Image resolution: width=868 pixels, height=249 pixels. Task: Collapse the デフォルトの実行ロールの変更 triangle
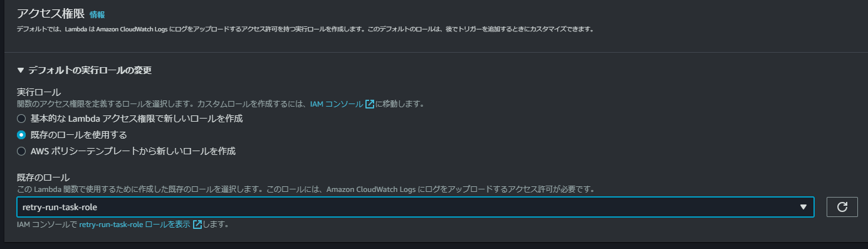(x=21, y=70)
